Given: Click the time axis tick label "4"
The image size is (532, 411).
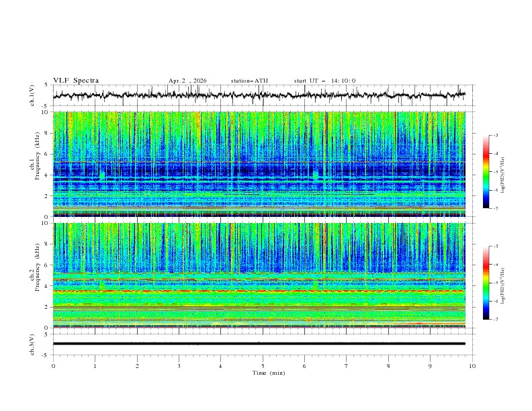Looking at the screenshot, I should click(220, 366).
